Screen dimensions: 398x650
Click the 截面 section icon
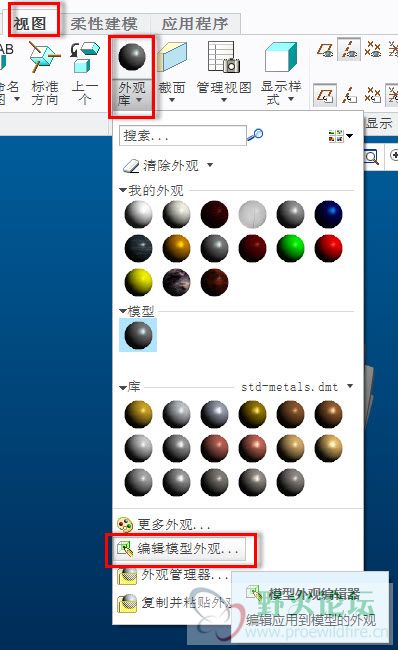[172, 58]
